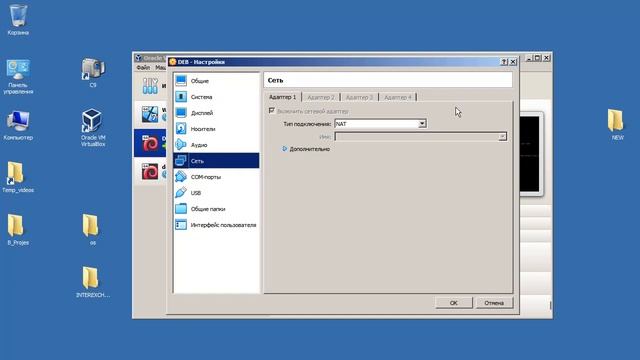Screen dimensions: 640x360
Task: Click the help question-mark button in dialog title
Action: pos(504,62)
